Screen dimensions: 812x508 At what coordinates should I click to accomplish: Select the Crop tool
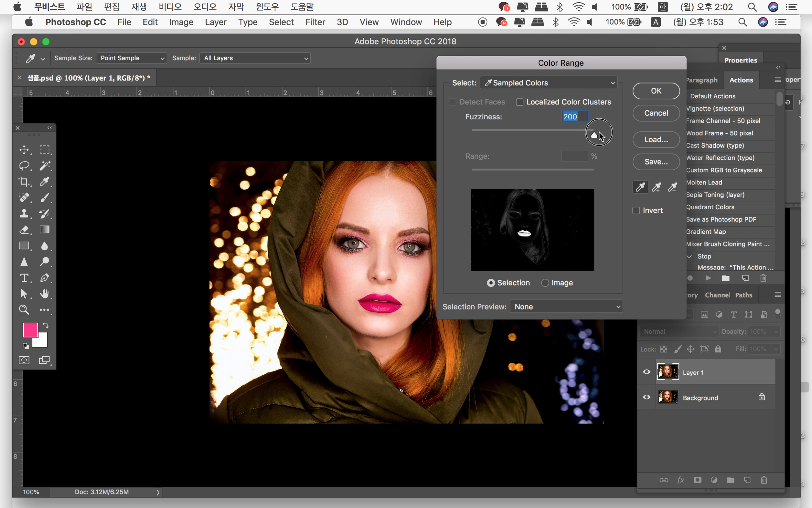pyautogui.click(x=24, y=182)
